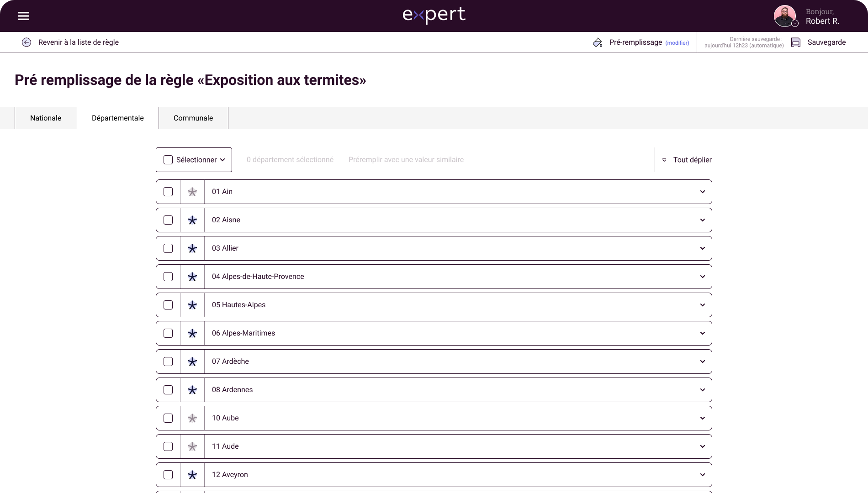Click the Sauvegarde save icon

pyautogui.click(x=796, y=42)
